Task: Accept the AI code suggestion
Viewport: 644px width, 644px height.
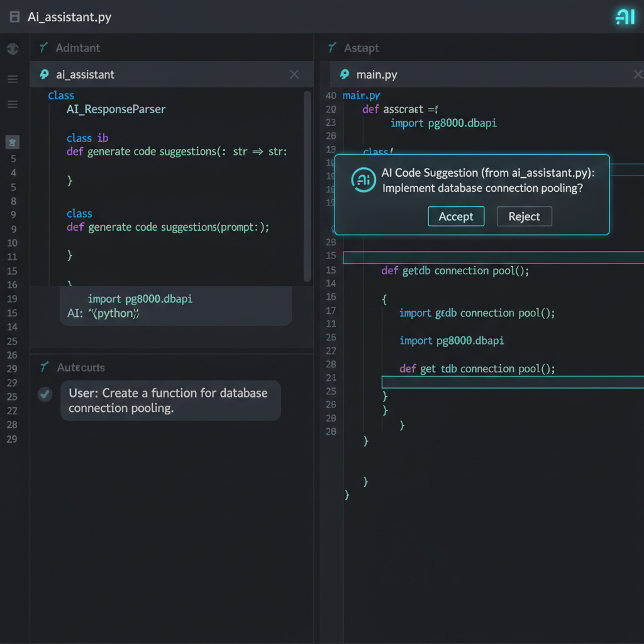Action: coord(456,216)
